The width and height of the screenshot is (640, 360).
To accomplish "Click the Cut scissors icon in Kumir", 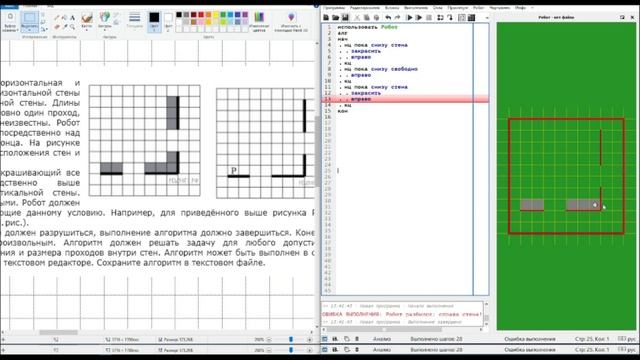I will [x=357, y=18].
